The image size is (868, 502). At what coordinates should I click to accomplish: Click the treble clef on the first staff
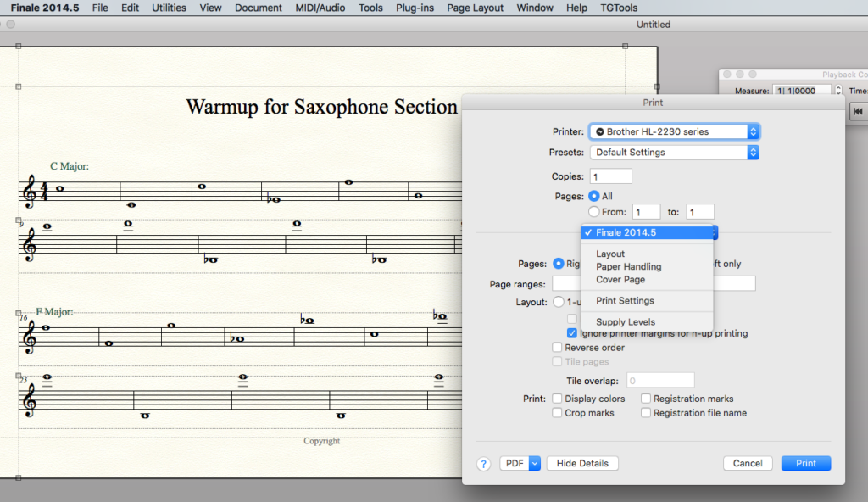click(30, 192)
